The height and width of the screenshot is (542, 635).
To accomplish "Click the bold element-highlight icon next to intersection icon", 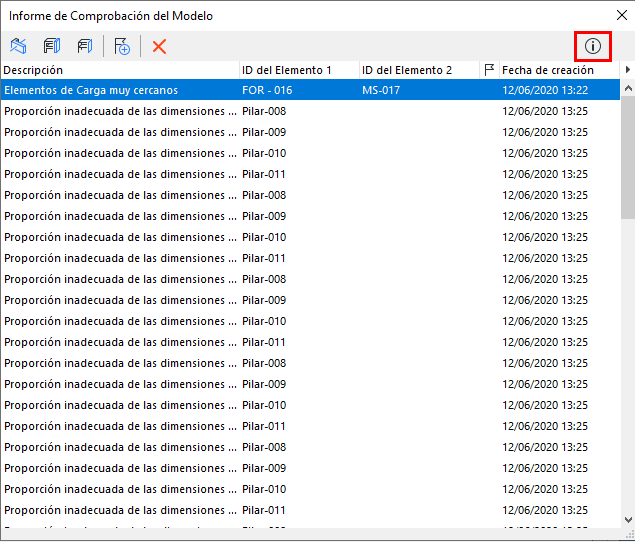I will tap(52, 46).
